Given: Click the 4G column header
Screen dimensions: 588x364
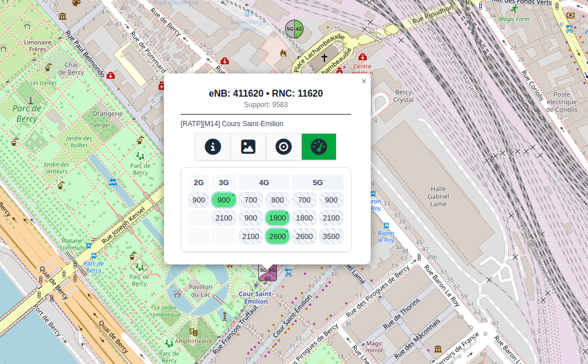Looking at the screenshot, I should [x=264, y=182].
